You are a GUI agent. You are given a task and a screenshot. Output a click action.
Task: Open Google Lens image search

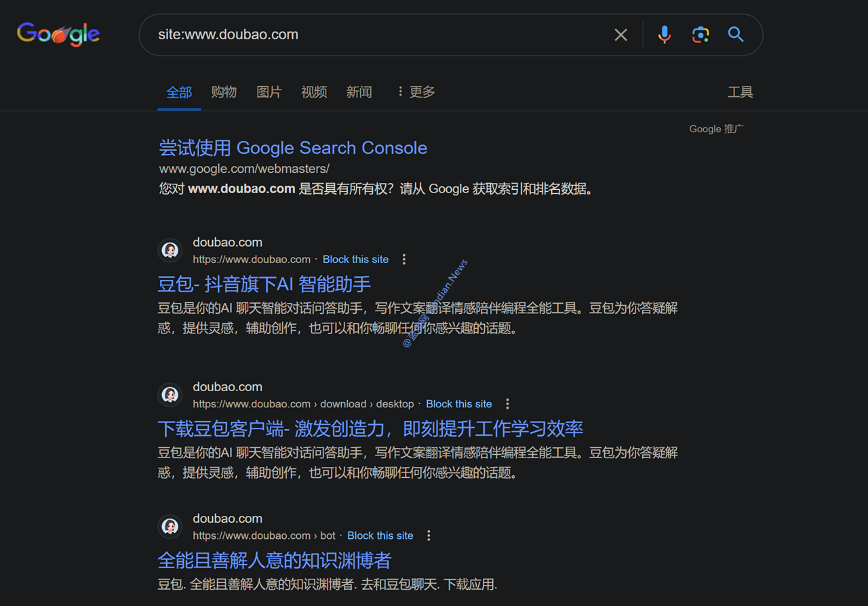[x=701, y=35]
